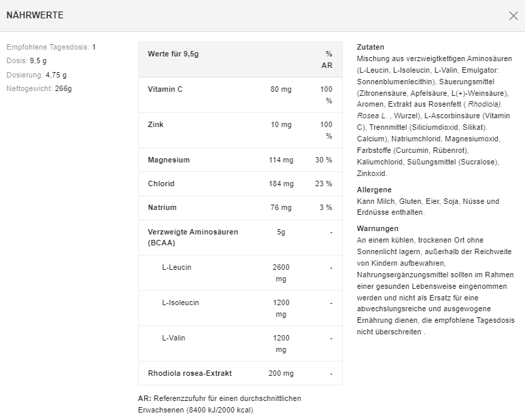
Task: Click the Natrium row label
Action: [x=162, y=207]
